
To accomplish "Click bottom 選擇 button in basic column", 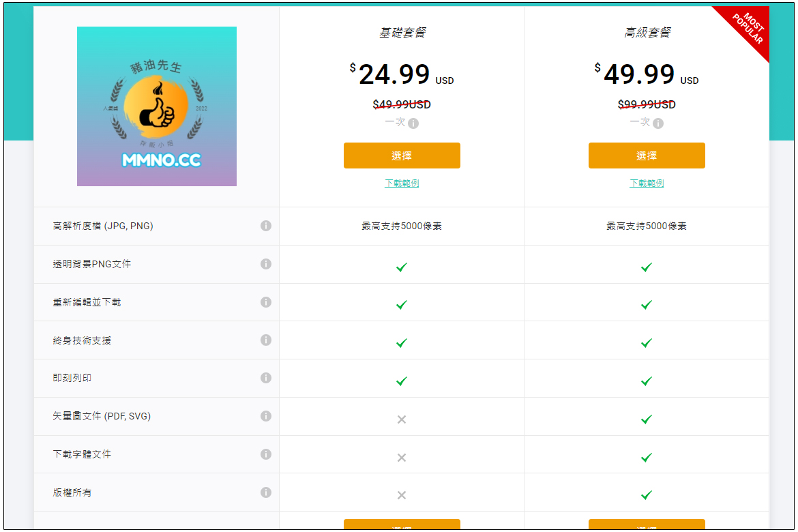I will [402, 524].
